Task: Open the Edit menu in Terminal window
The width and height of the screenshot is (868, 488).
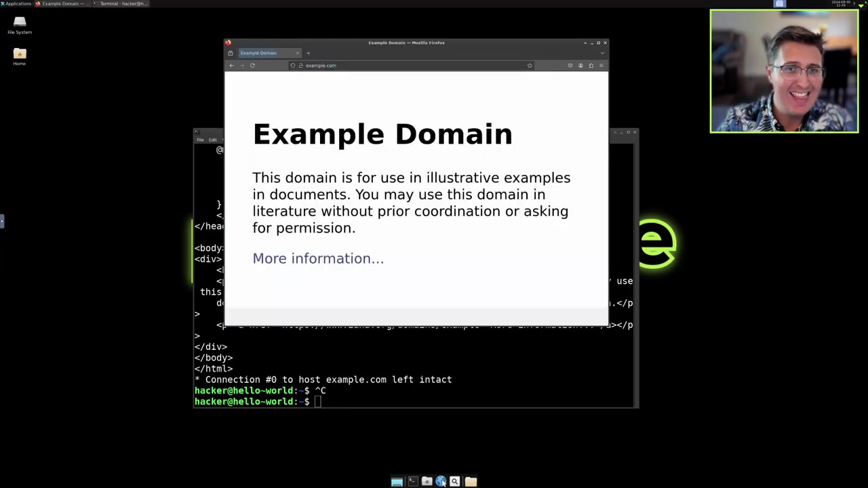Action: tap(212, 140)
